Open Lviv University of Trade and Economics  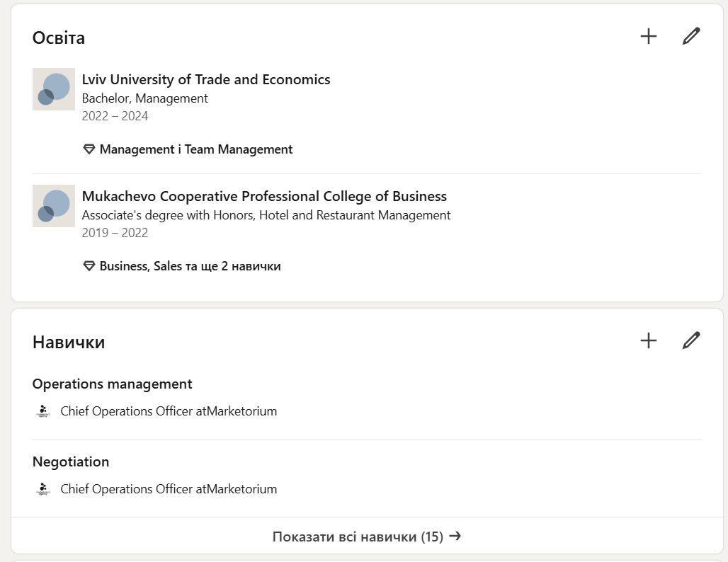206,79
